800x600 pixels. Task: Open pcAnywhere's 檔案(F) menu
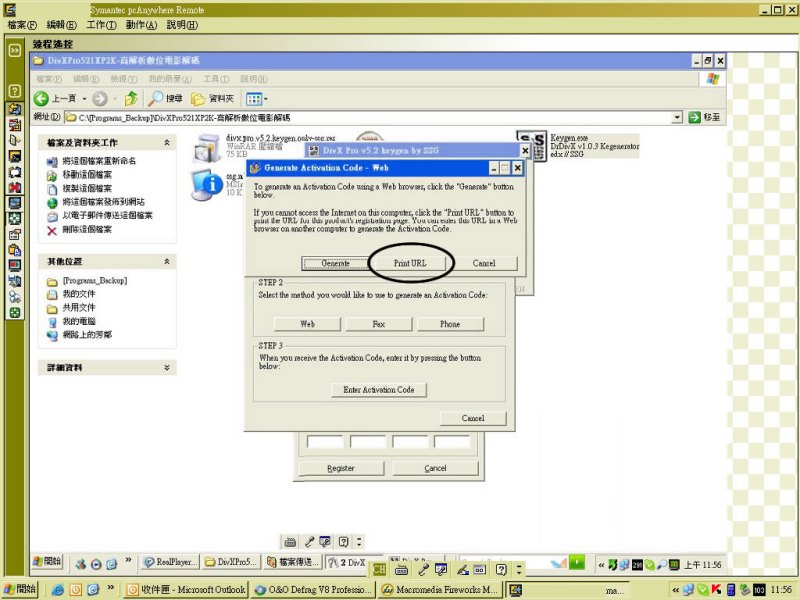tap(22, 25)
